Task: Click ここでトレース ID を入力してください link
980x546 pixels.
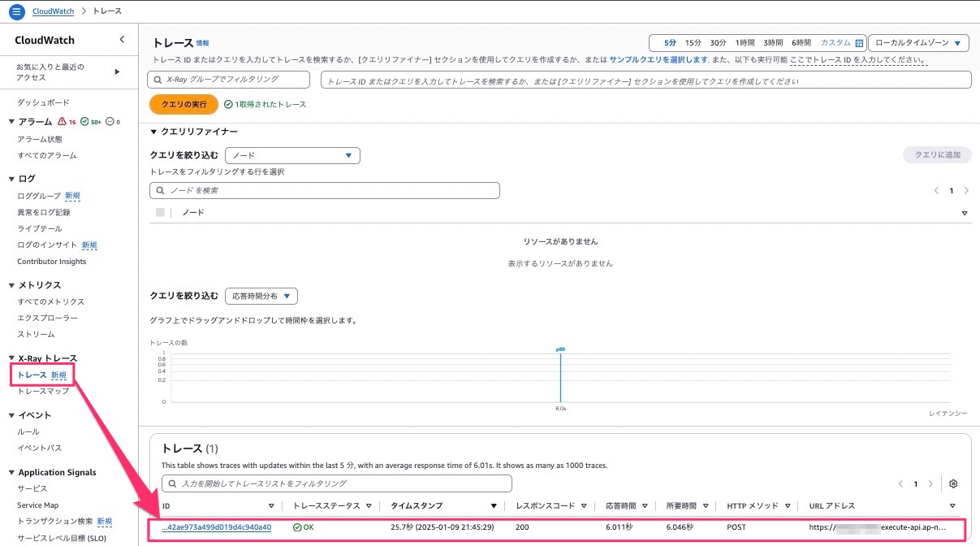Action: coord(857,60)
